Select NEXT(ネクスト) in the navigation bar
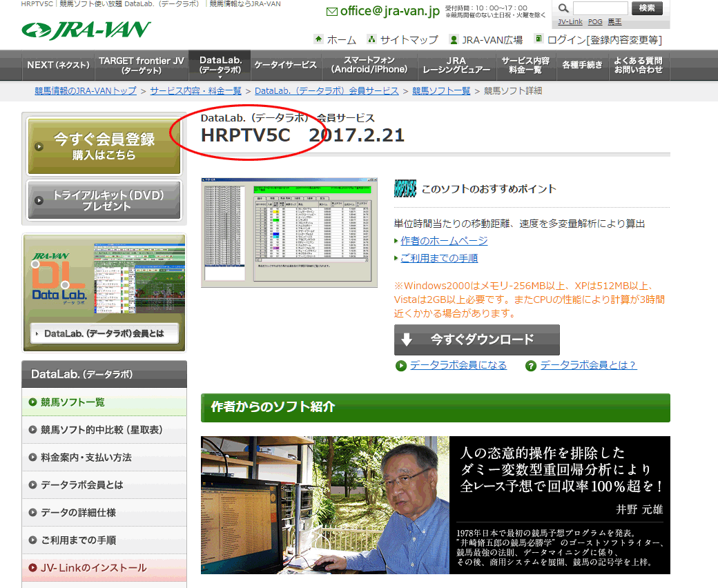 (58, 65)
